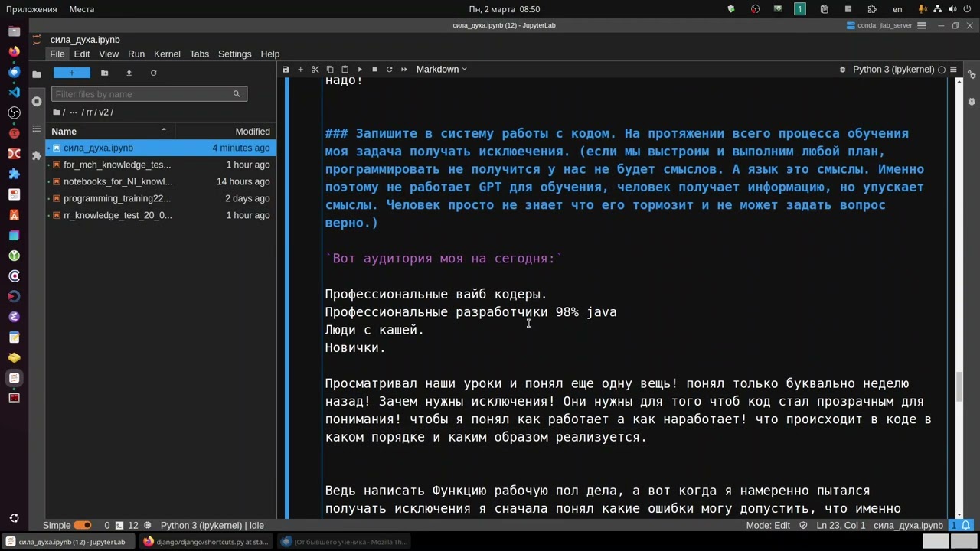Switch to django/django/shortcuts.py Firefox window

[x=206, y=542]
